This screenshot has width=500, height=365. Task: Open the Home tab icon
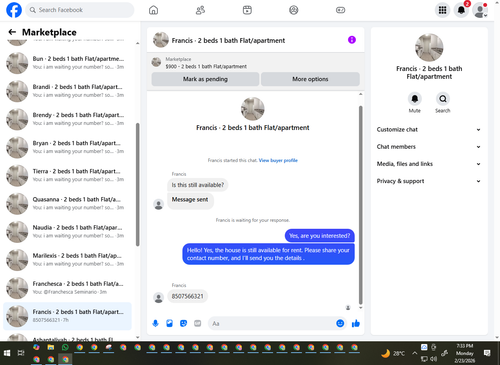pyautogui.click(x=153, y=10)
